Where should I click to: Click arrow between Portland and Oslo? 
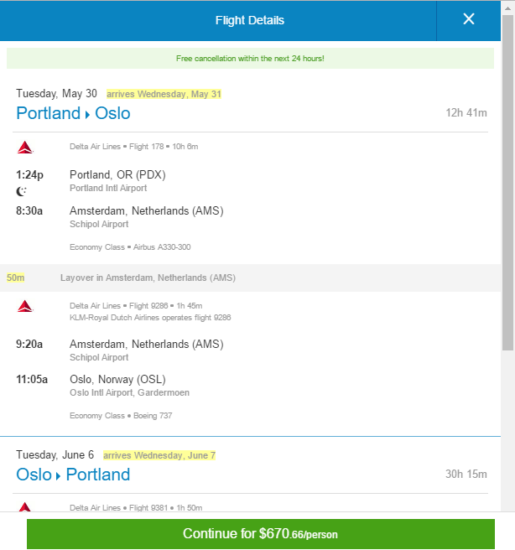[87, 114]
